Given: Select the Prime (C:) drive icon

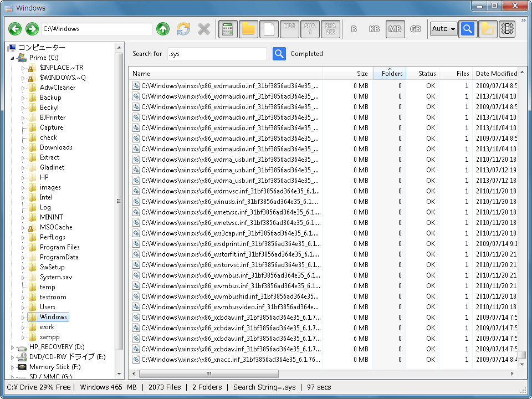Looking at the screenshot, I should (22, 57).
